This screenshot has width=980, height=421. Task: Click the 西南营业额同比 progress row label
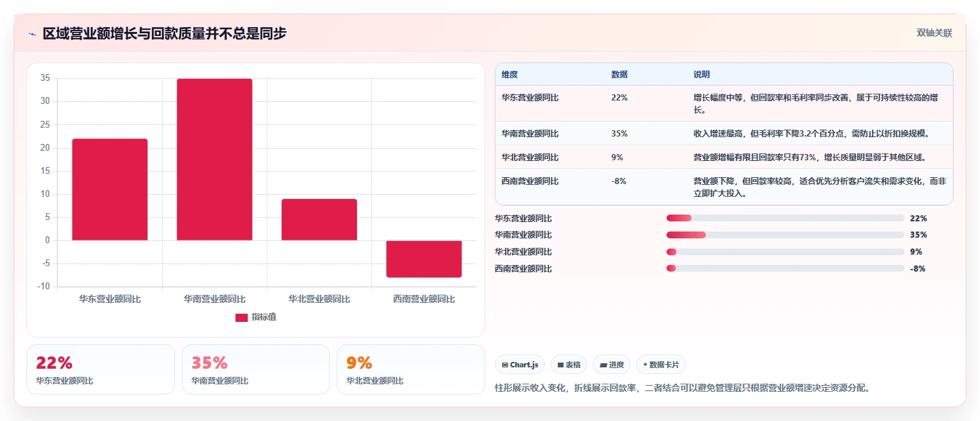tap(523, 269)
